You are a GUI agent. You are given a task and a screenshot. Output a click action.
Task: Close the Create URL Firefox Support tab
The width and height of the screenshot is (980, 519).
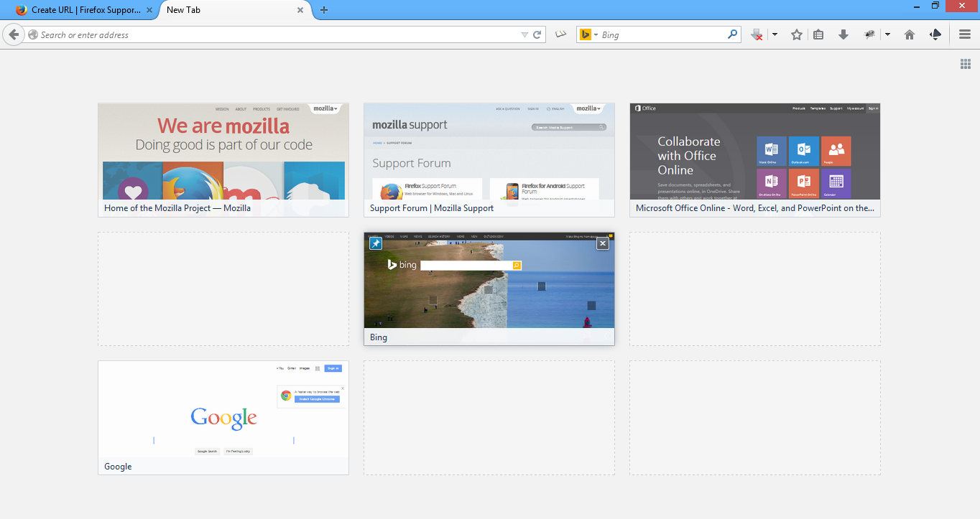149,10
